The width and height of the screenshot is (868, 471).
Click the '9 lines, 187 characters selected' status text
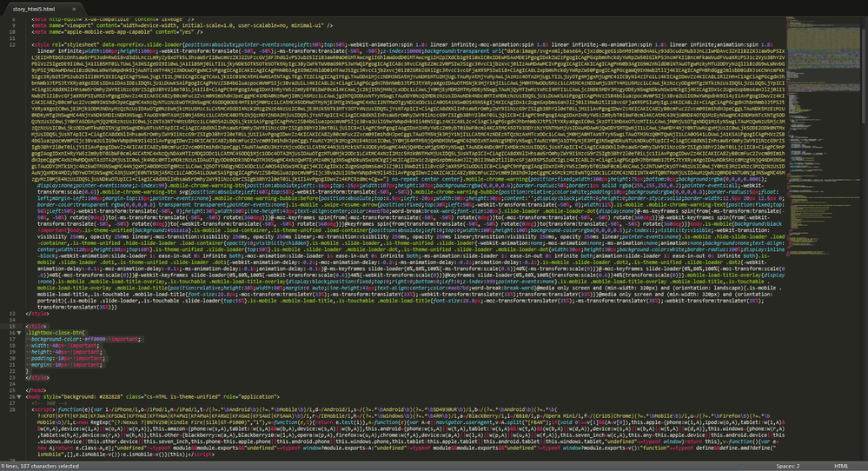[39, 467]
